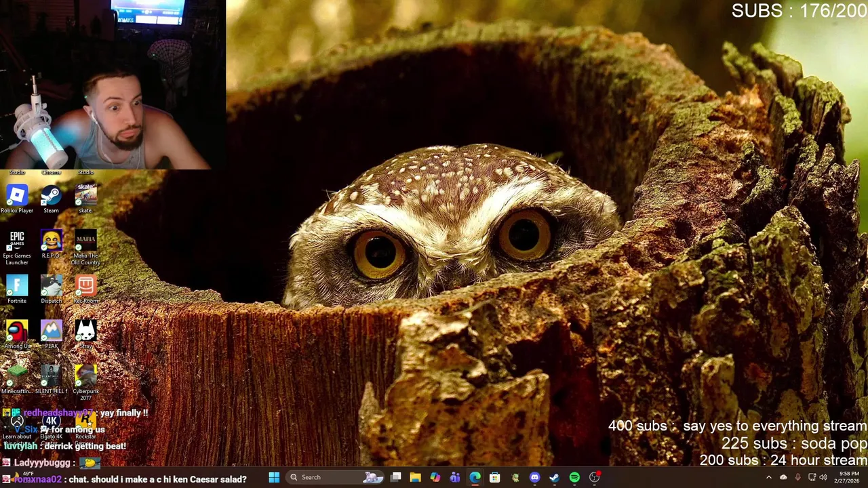868x488 pixels.
Task: Click the streamer webcam overlay
Action: [113, 84]
